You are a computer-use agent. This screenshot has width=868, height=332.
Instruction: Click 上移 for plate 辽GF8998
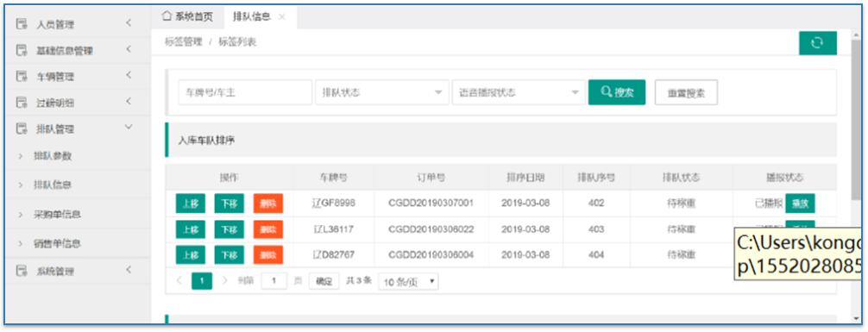191,203
